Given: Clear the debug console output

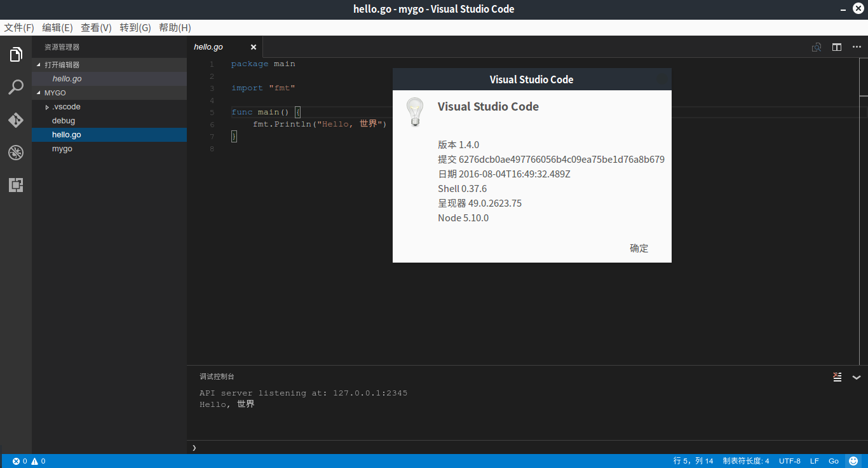Looking at the screenshot, I should point(837,376).
